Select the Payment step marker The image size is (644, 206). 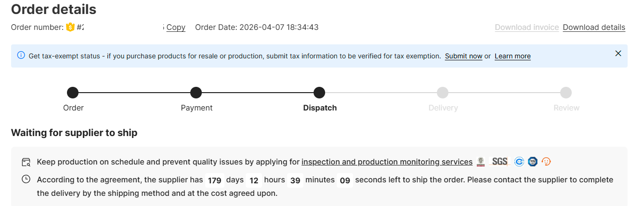[196, 93]
